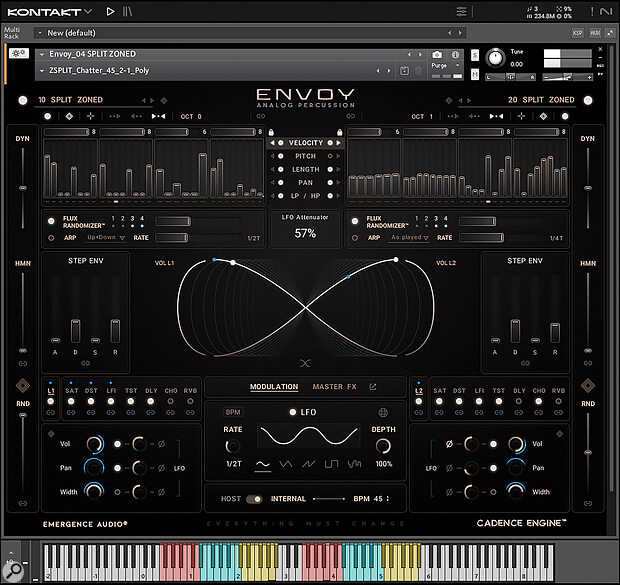This screenshot has height=585, width=620.
Task: Open the As played ARP mode dropdown
Action: coord(409,238)
